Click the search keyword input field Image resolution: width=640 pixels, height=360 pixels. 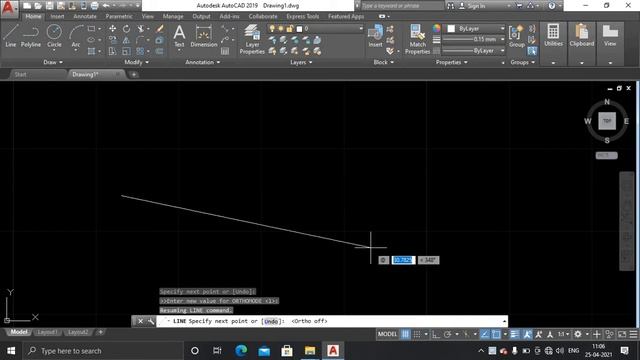pyautogui.click(x=402, y=6)
